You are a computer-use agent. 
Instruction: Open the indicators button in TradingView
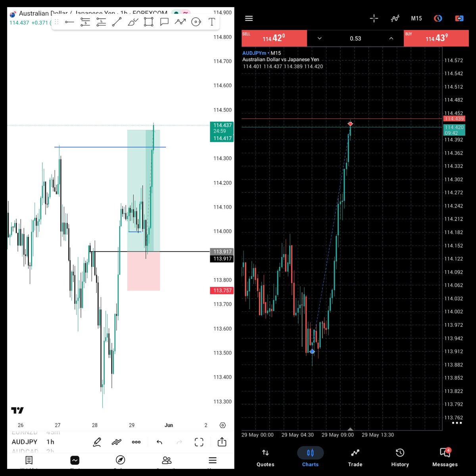[x=116, y=442]
